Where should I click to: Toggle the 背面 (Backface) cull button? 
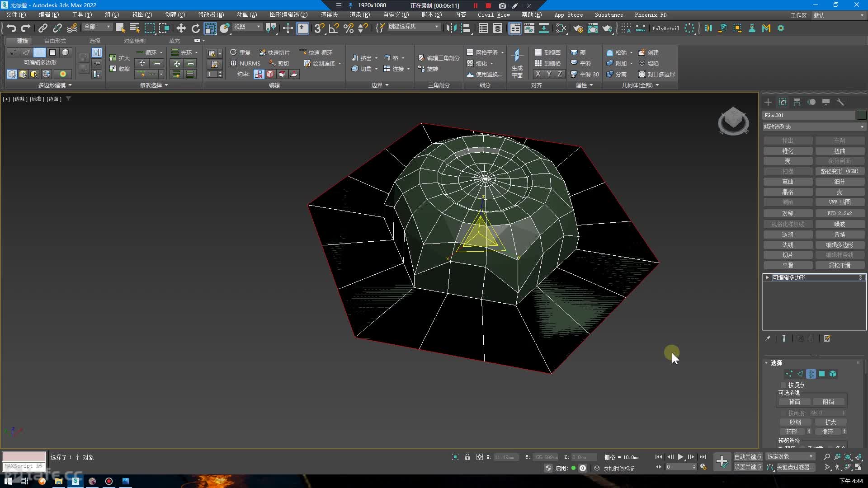point(794,402)
